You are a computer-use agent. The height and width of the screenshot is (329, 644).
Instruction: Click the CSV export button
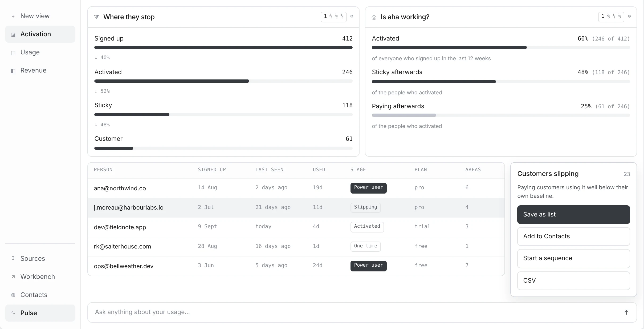click(573, 281)
